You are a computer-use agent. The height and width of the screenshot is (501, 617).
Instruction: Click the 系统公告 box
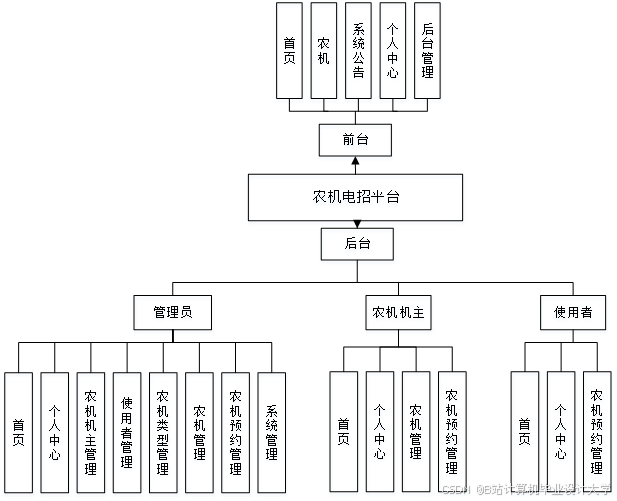[x=358, y=50]
